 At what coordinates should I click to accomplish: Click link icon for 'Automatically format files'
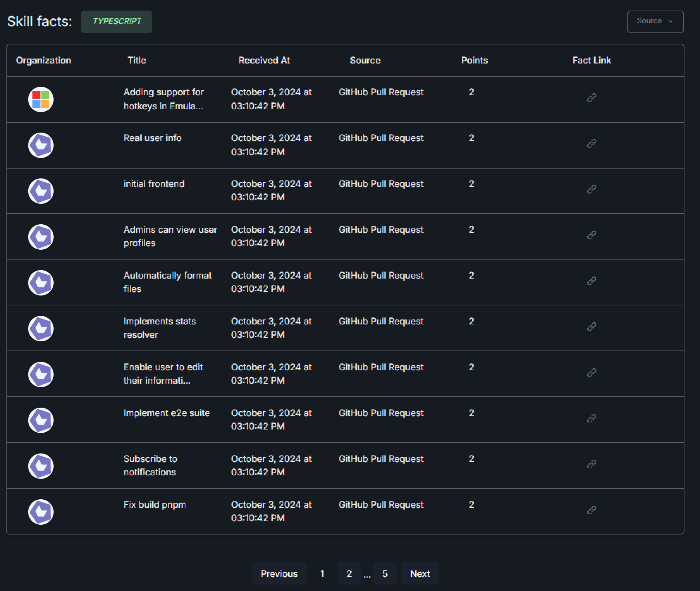coord(591,281)
